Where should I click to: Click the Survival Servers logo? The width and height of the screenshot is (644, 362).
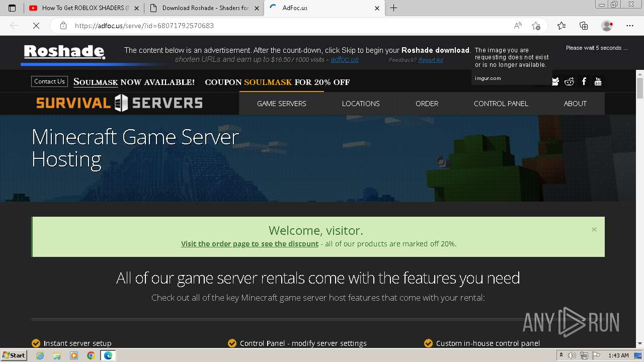click(119, 103)
